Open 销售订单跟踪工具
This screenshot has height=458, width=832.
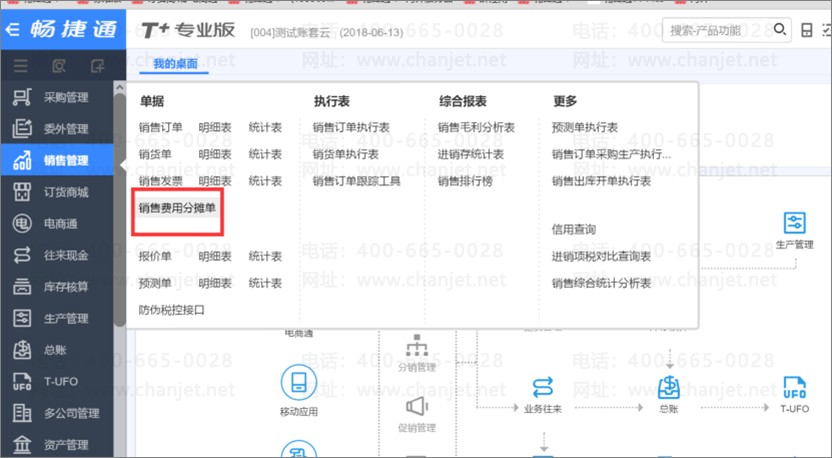pyautogui.click(x=356, y=181)
